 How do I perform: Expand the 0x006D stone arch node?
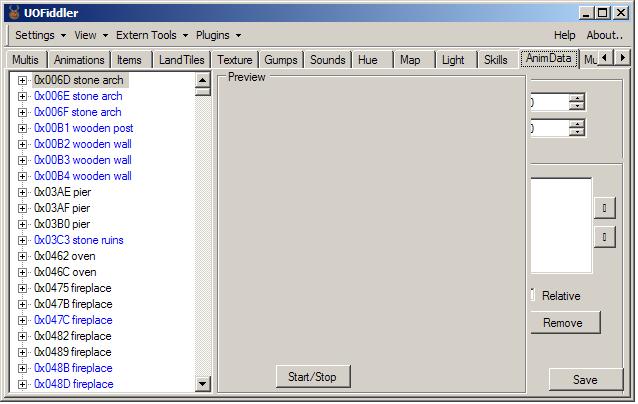tap(22, 81)
